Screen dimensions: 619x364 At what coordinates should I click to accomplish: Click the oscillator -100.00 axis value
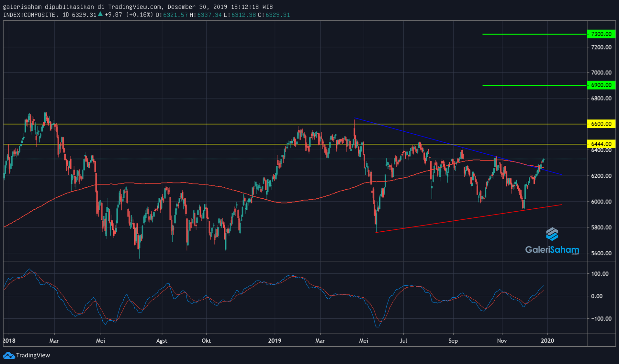[x=601, y=319]
